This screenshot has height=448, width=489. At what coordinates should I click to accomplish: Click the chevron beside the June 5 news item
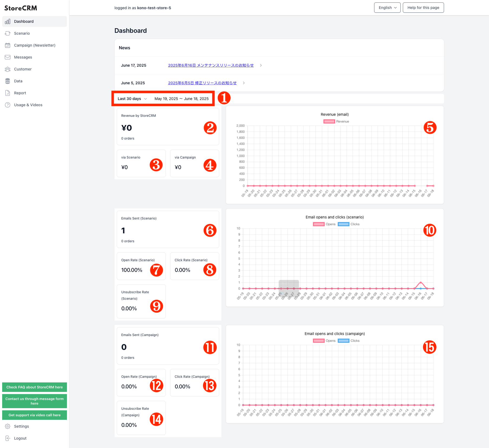[x=244, y=83]
